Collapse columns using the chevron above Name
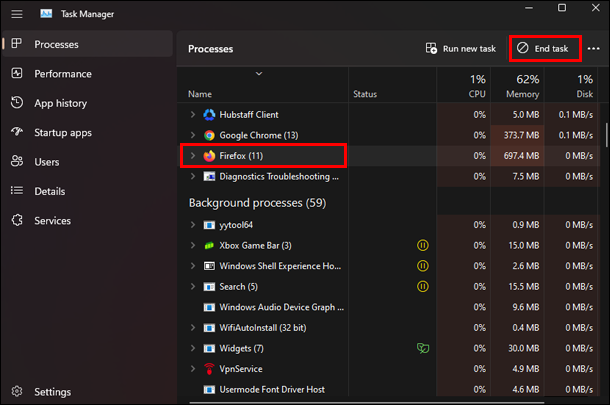 260,74
